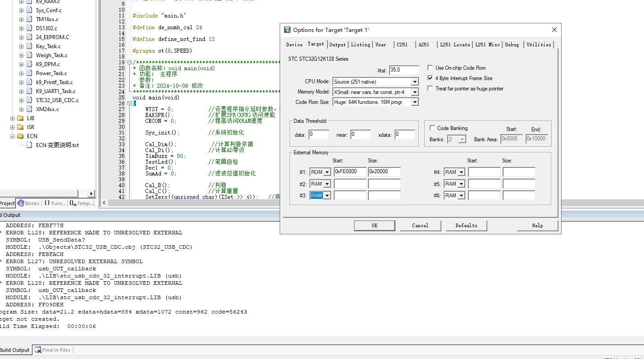Collapse the ECN folder

point(12,136)
